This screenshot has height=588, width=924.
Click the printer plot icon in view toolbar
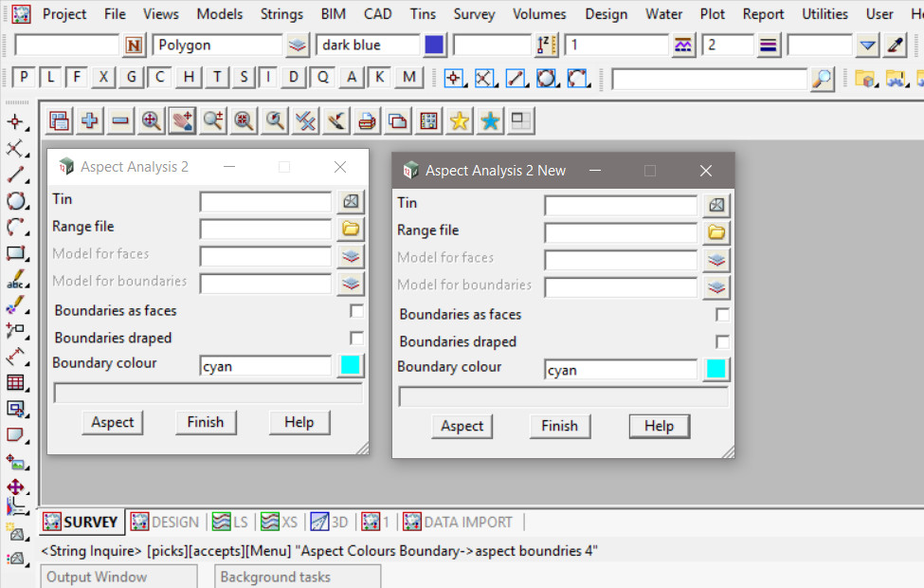tap(367, 120)
